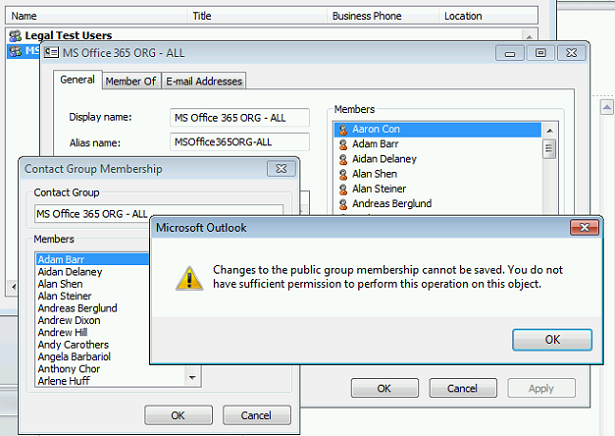This screenshot has height=436, width=615.
Task: Click address book horizontal scroll left arrow
Action: 13,287
